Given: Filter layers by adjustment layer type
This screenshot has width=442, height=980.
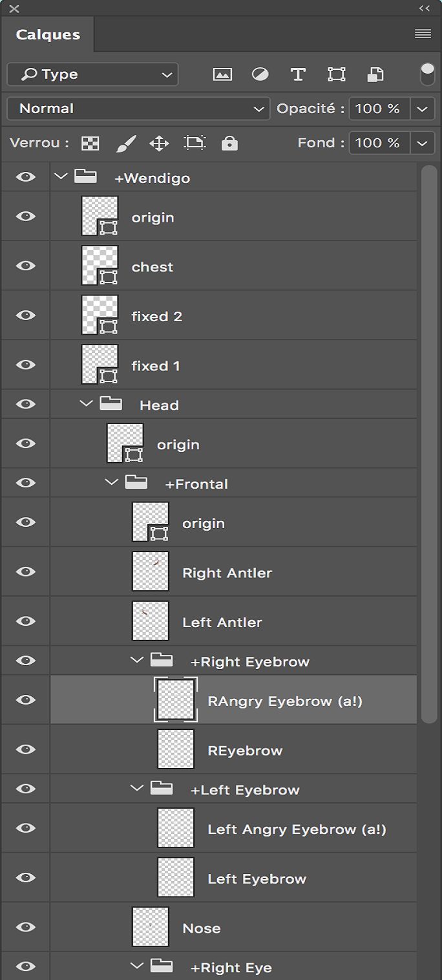Looking at the screenshot, I should coord(260,74).
